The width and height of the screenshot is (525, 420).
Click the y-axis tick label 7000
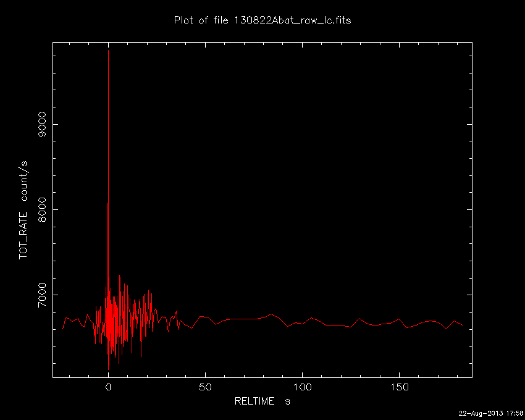43,295
